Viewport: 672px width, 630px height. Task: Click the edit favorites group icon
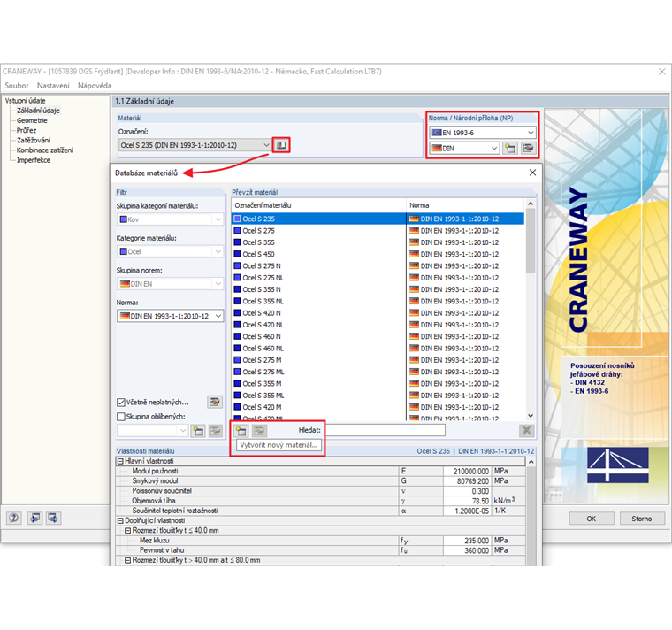tap(216, 431)
